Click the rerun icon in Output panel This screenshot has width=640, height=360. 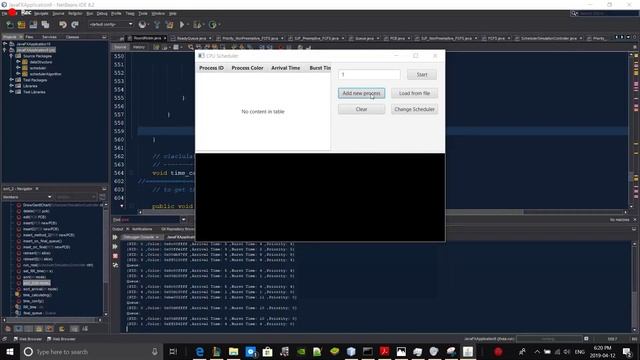[115, 237]
